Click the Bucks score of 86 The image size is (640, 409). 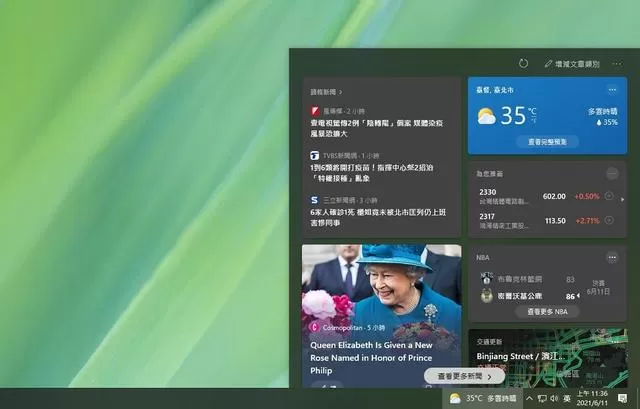(571, 296)
